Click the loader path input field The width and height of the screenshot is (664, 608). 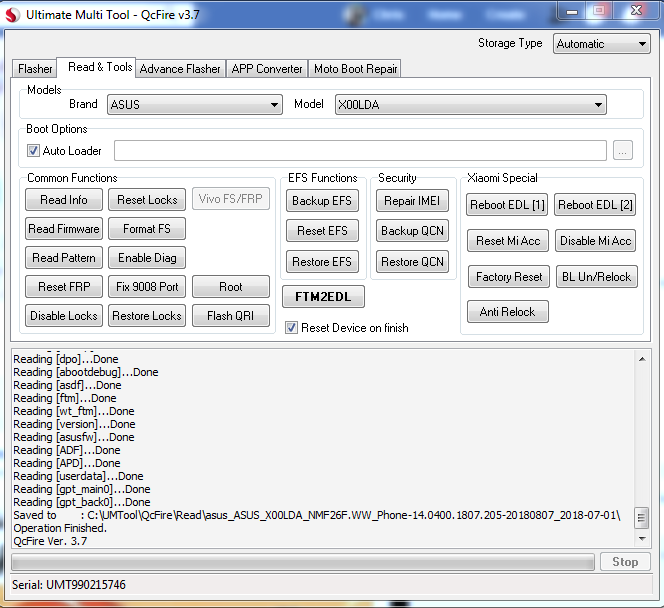click(360, 150)
